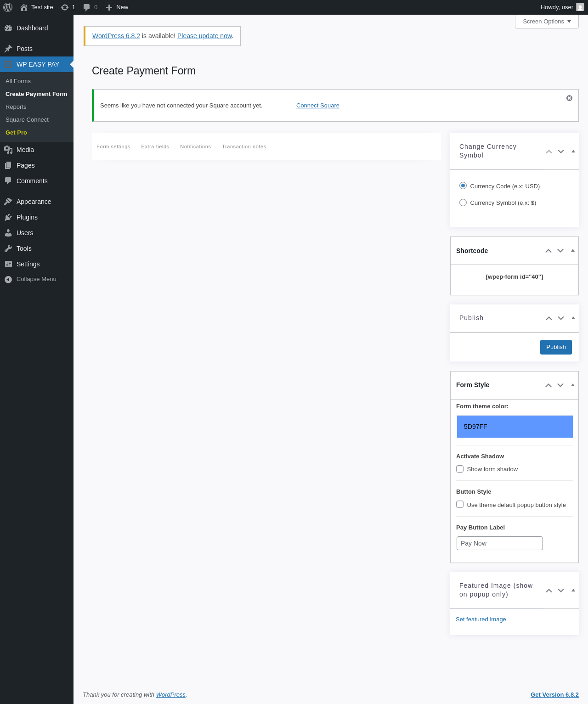Click Get Version 6.8.2 footer link
The height and width of the screenshot is (704, 588).
[554, 695]
